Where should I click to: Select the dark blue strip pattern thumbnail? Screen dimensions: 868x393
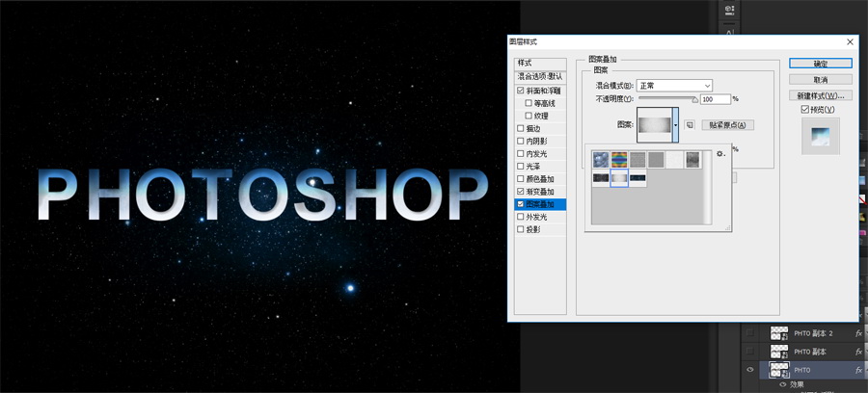click(637, 178)
